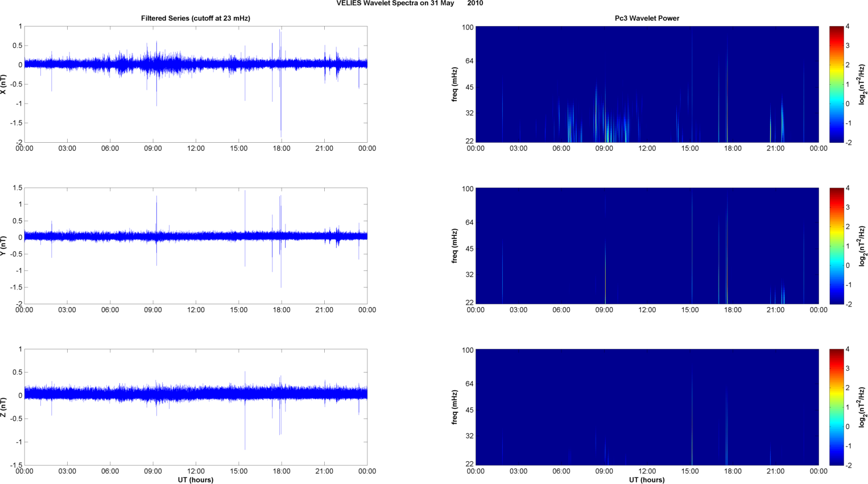Click the VELIES Wavelet Spectra figure title

[410, 3]
